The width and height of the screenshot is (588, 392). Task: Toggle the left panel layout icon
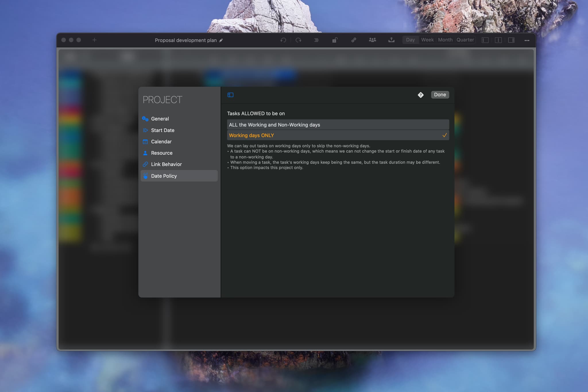pos(485,40)
